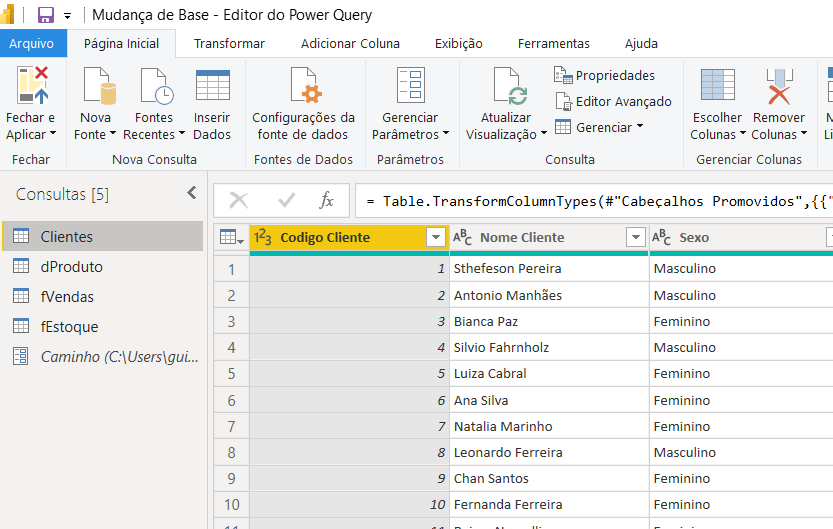The width and height of the screenshot is (833, 529).
Task: Switch to the Transformar tab
Action: pos(229,44)
